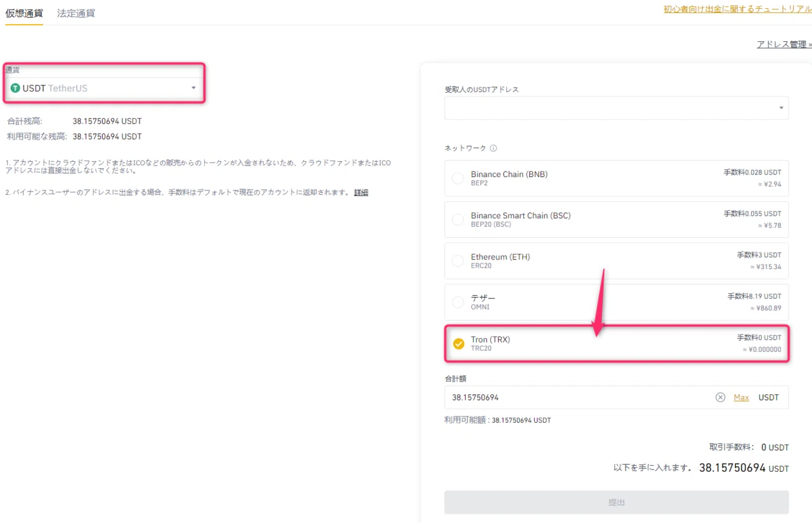Open the 詳細 details link

[x=361, y=192]
